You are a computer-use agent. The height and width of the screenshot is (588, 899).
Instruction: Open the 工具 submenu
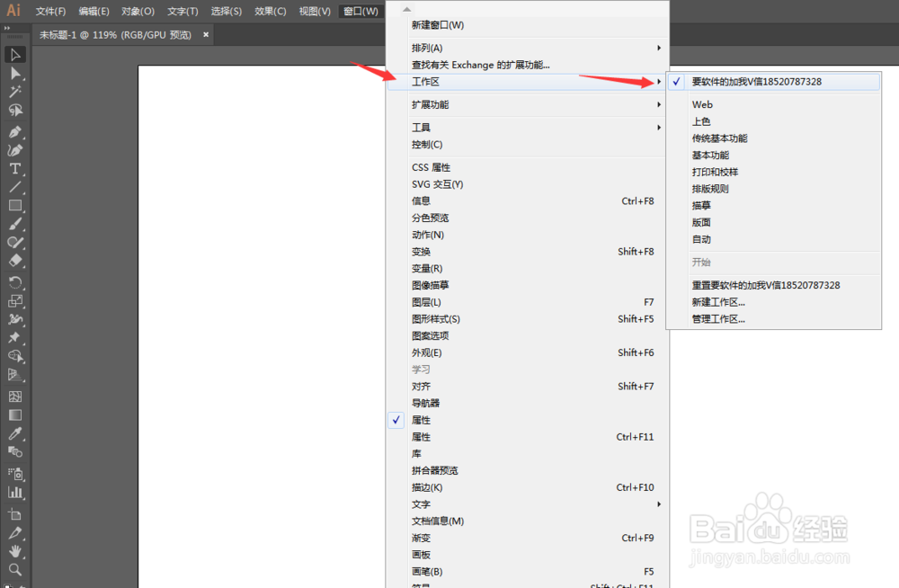pyautogui.click(x=527, y=128)
